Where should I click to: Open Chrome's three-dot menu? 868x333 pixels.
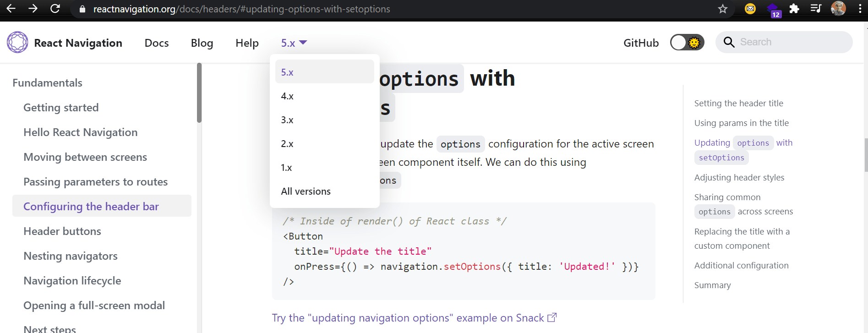point(860,9)
